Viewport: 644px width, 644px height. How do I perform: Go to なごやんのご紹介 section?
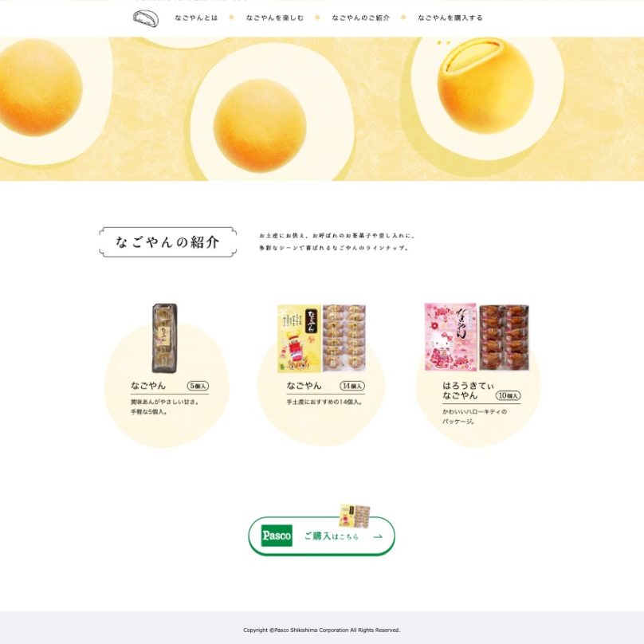pyautogui.click(x=360, y=18)
